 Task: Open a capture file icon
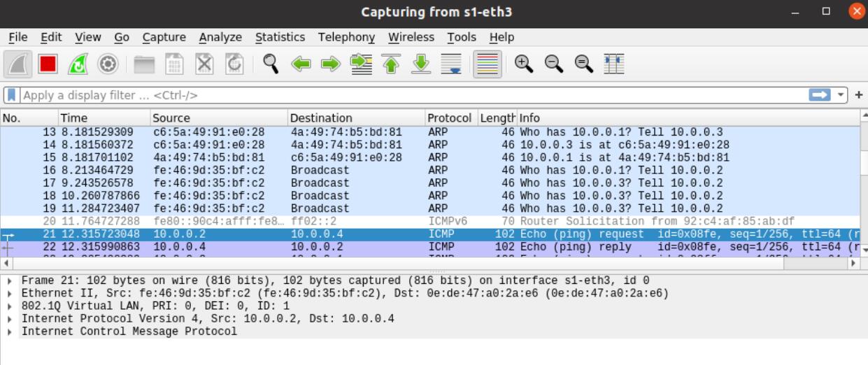pyautogui.click(x=144, y=65)
